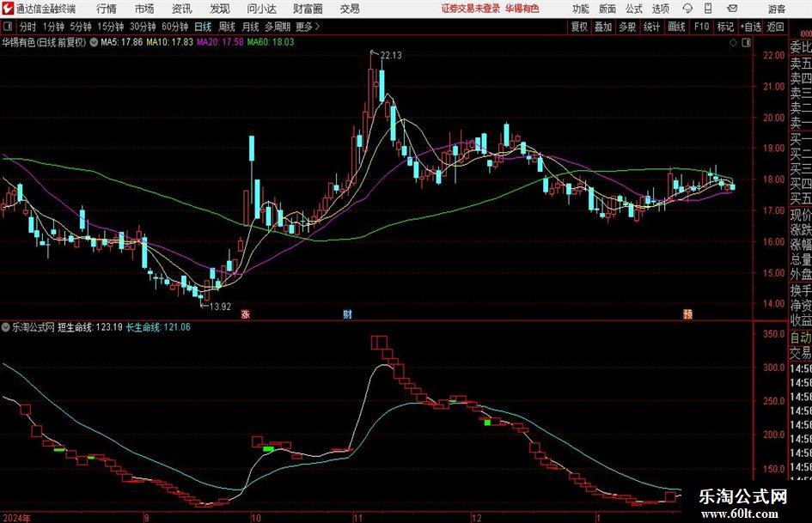
Task: Switch to the 周线 weekly tab
Action: [x=227, y=27]
